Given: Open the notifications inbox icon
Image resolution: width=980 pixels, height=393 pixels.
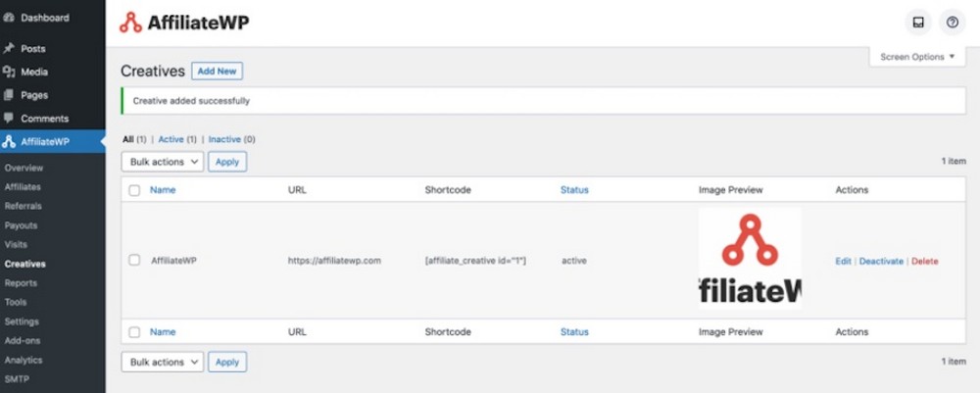Looking at the screenshot, I should tap(918, 23).
